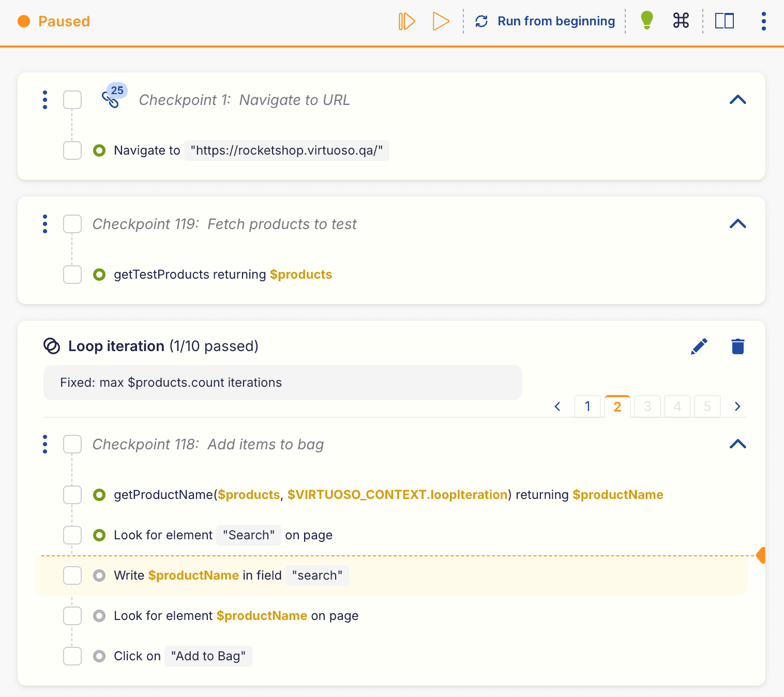The image size is (784, 697).
Task: Collapse Checkpoint 1 with its chevron
Action: pos(737,100)
